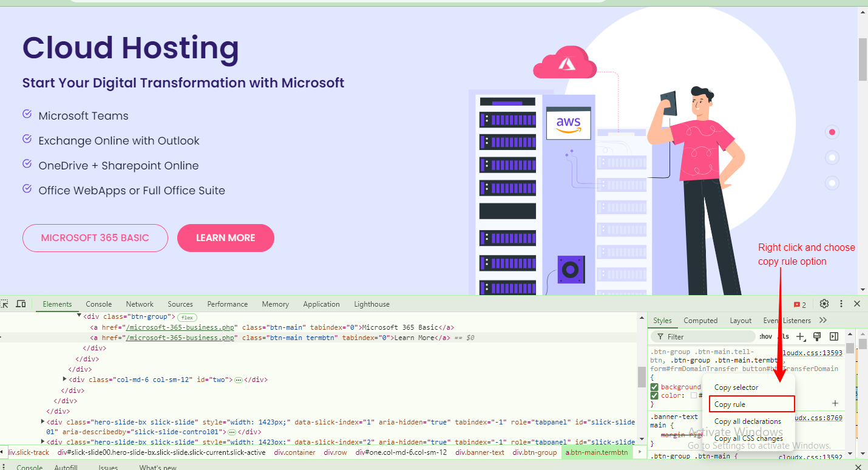Click the color value swatch
Viewport: 868px width, 470px height.
pos(693,395)
